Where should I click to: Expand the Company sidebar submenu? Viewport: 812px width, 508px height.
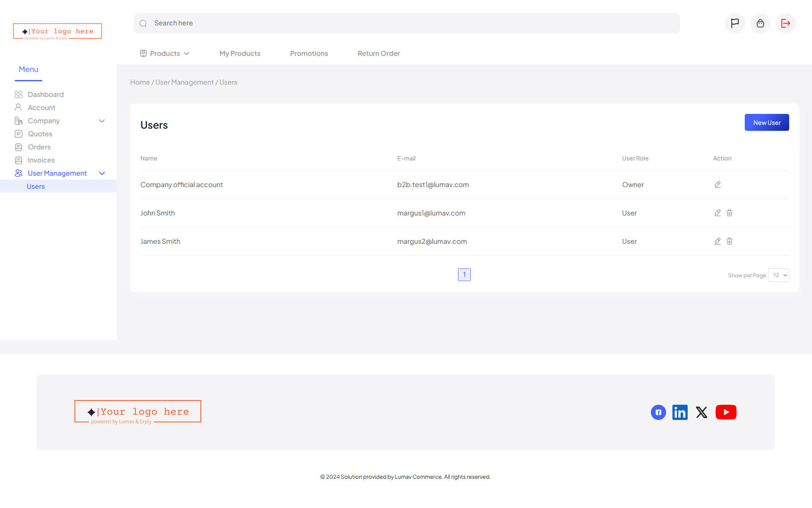(x=102, y=121)
